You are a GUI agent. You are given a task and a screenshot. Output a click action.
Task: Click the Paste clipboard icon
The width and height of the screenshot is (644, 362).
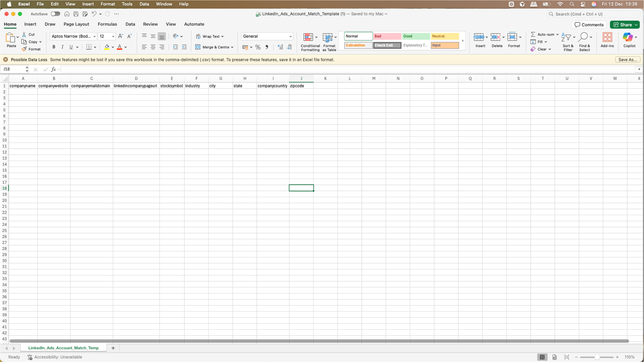click(x=10, y=37)
